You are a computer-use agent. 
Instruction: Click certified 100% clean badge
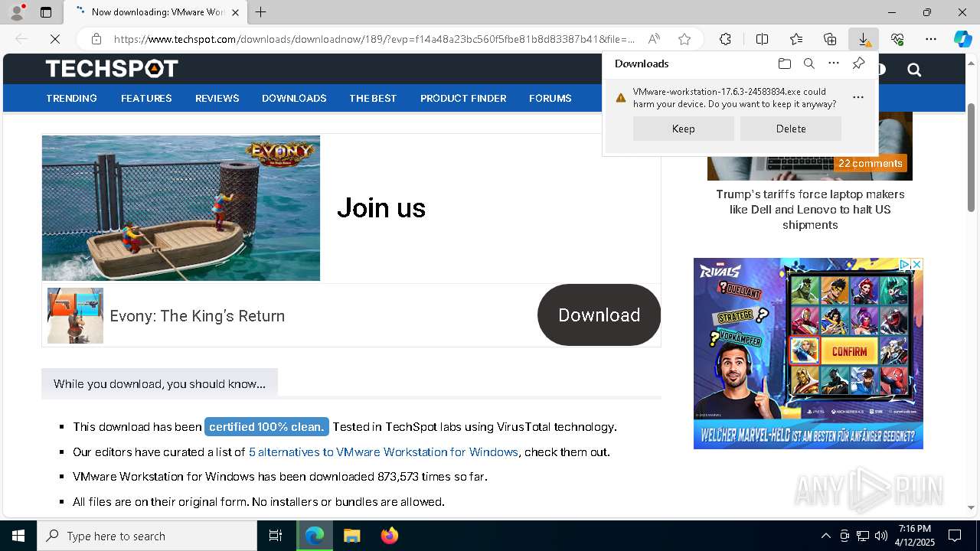(x=266, y=427)
